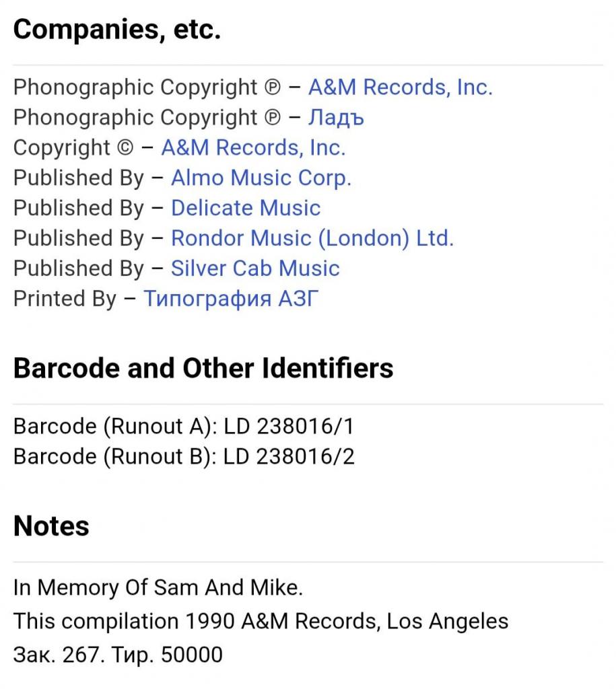
Task: Click the "Notes" section heading
Action: [51, 526]
